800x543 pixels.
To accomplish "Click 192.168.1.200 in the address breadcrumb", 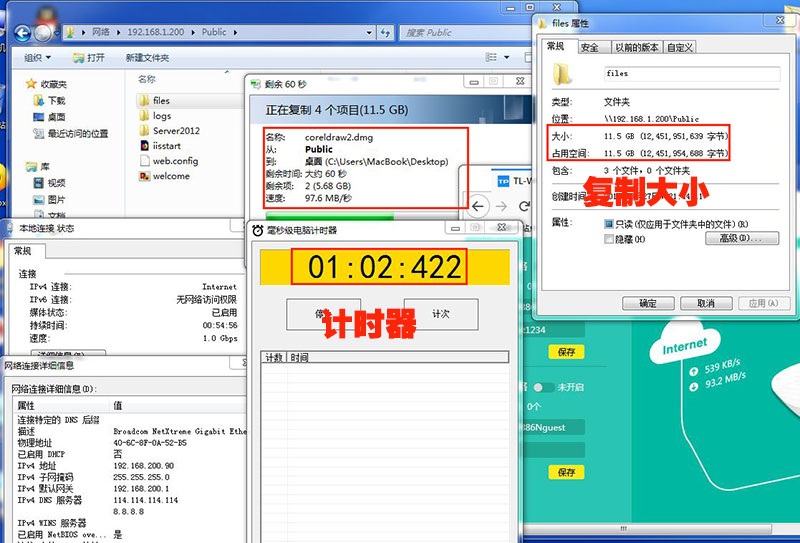I will 156,32.
